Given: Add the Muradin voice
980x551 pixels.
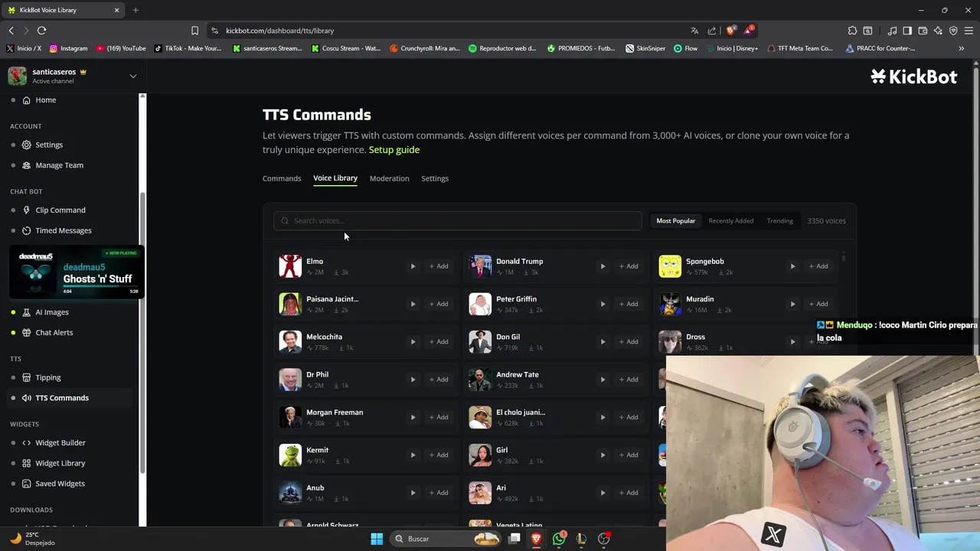Looking at the screenshot, I should (x=818, y=304).
